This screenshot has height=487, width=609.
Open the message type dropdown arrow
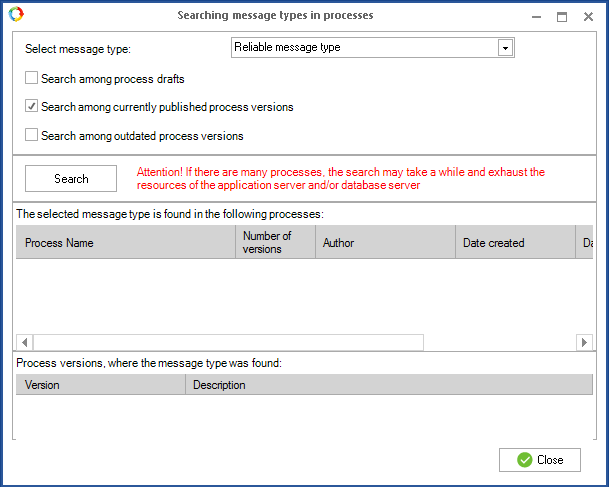click(x=505, y=48)
